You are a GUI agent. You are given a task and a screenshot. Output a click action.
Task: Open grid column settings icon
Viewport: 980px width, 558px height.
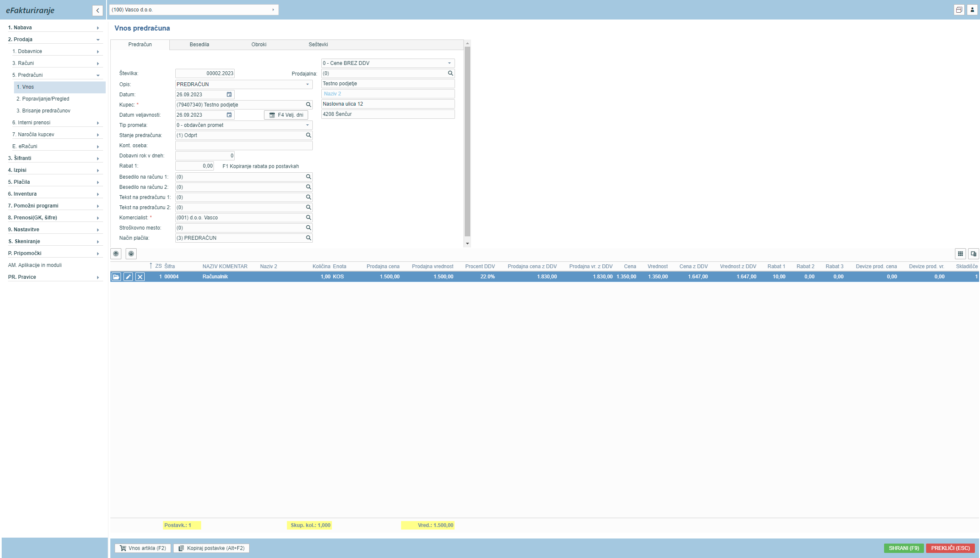(960, 254)
